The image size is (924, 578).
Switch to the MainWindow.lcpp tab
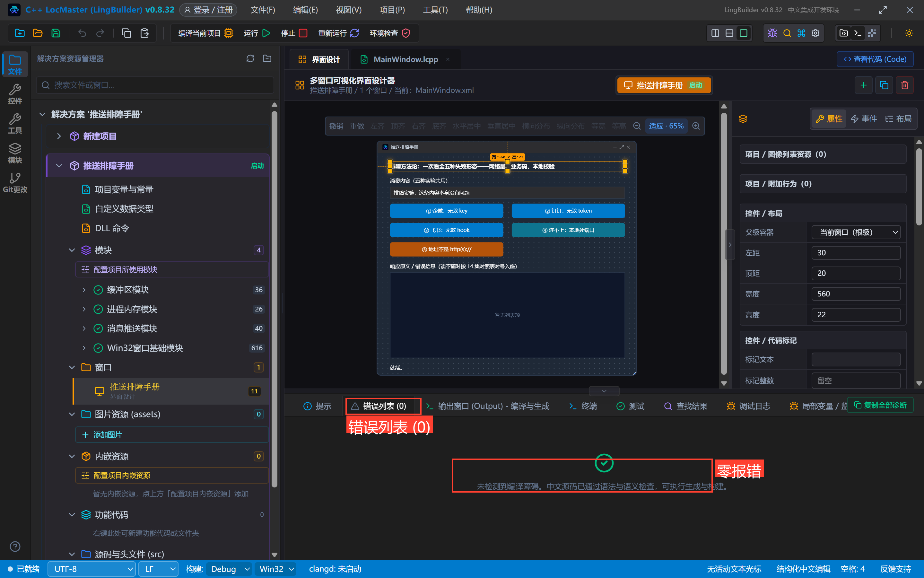point(405,59)
